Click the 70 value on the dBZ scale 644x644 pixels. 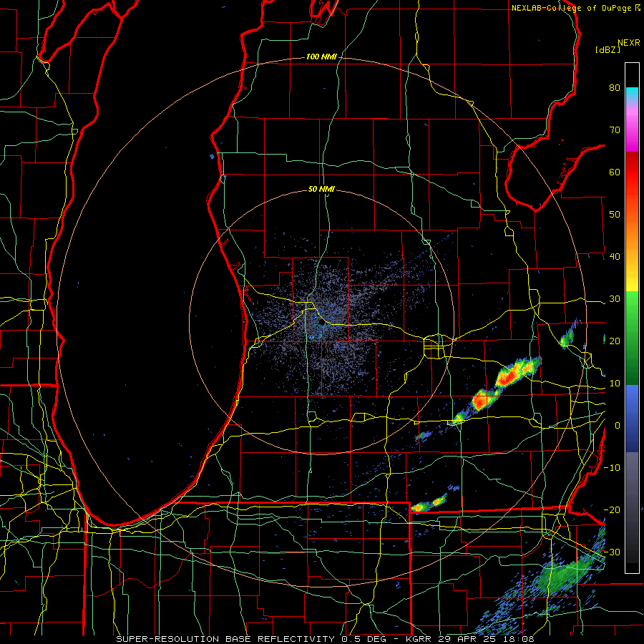click(x=615, y=130)
